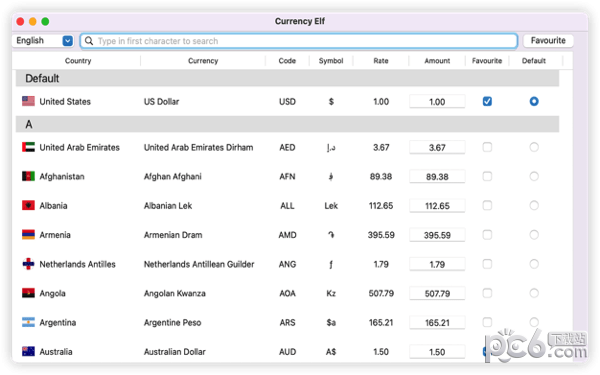This screenshot has width=600, height=375.
Task: Tick the Afghanistan favourite checkbox
Action: tap(487, 176)
